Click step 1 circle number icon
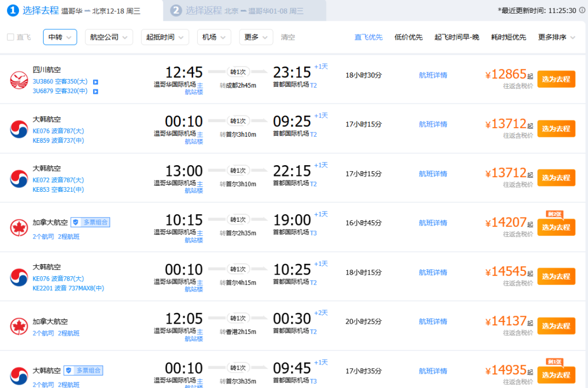Image resolution: width=588 pixels, height=388 pixels. coord(13,10)
